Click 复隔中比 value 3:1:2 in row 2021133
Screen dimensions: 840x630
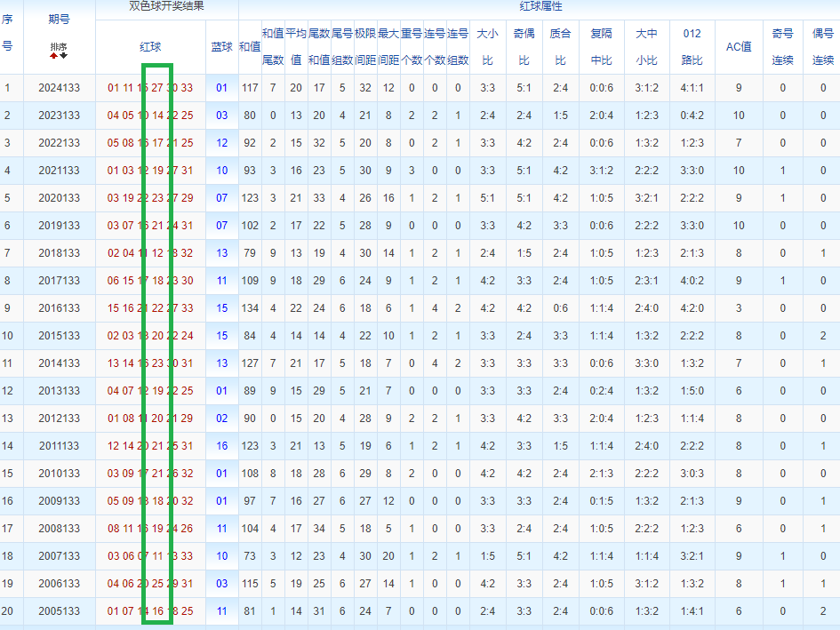tap(602, 171)
